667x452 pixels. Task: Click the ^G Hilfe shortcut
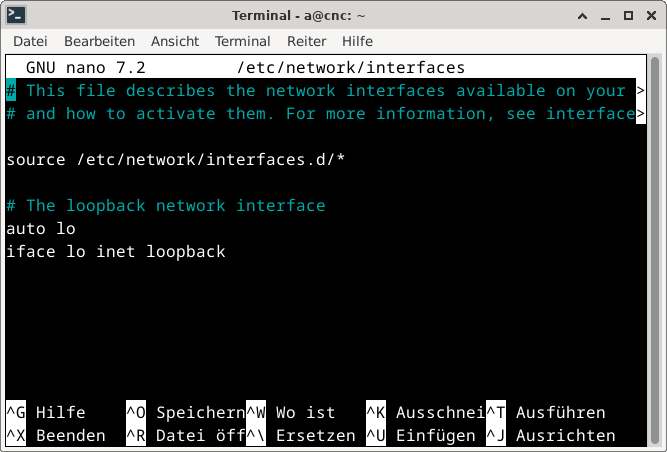coord(46,412)
